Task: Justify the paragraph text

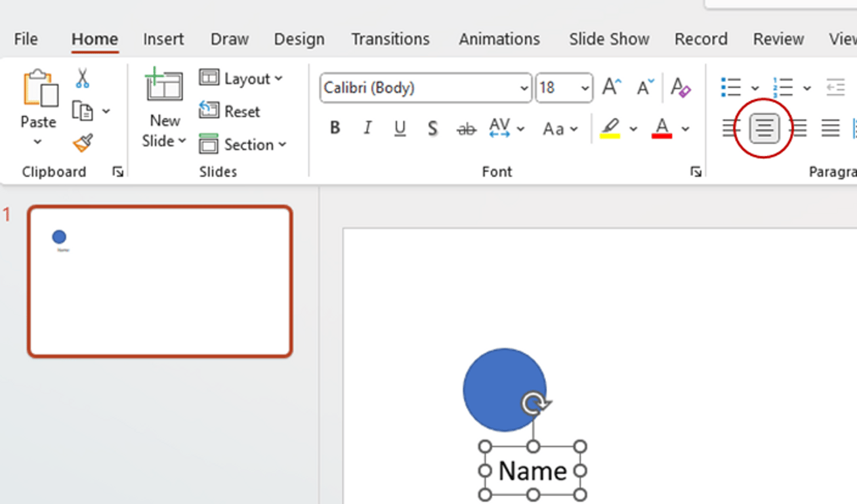Action: coord(830,128)
